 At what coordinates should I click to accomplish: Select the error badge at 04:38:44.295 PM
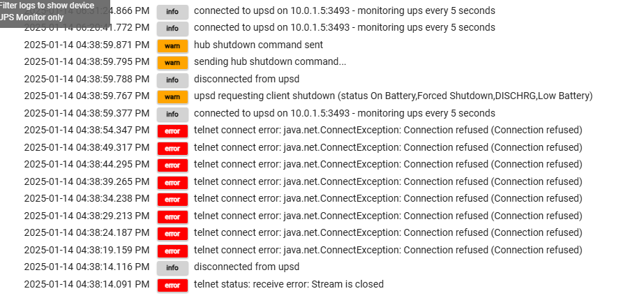(172, 165)
